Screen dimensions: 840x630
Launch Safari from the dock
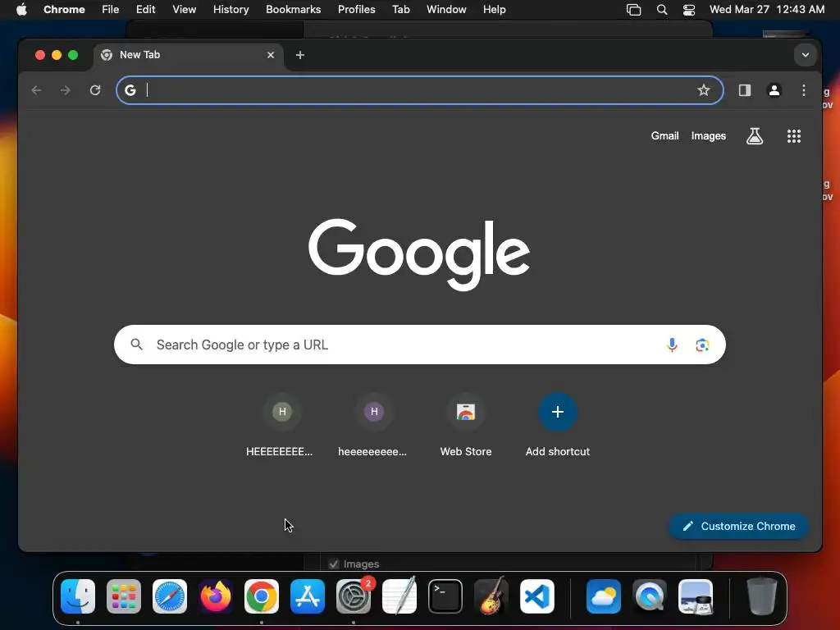point(170,596)
